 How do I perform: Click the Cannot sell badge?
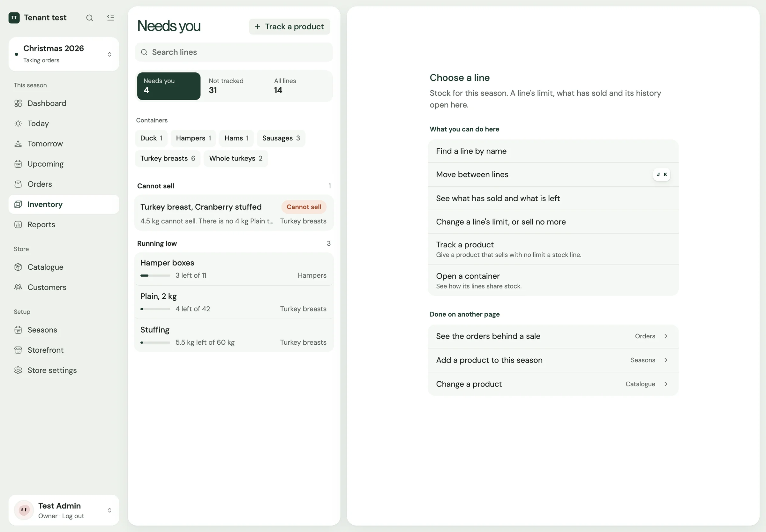pos(304,207)
